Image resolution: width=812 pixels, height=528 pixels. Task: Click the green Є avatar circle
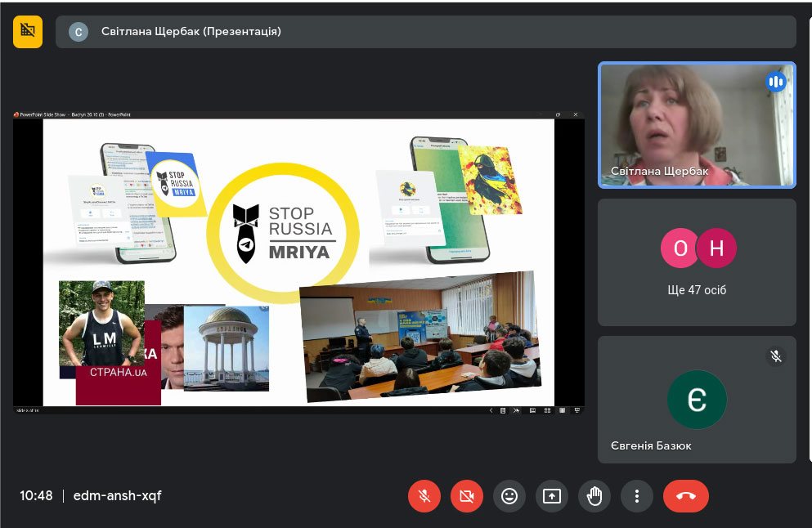pyautogui.click(x=697, y=400)
